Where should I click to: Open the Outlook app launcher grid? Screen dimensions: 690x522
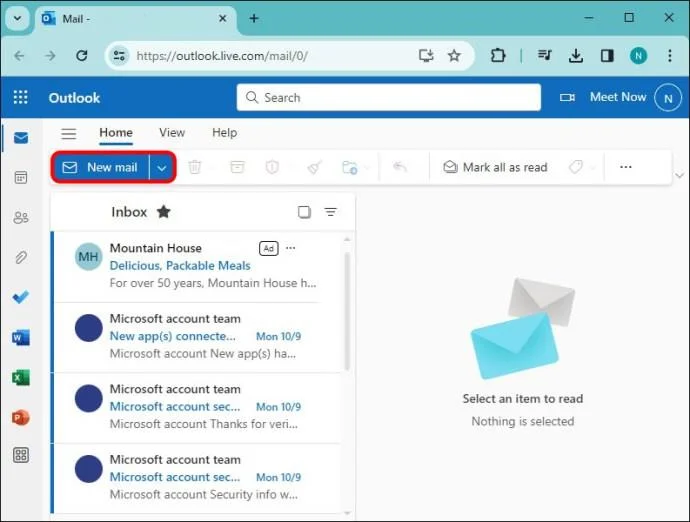[x=21, y=97]
